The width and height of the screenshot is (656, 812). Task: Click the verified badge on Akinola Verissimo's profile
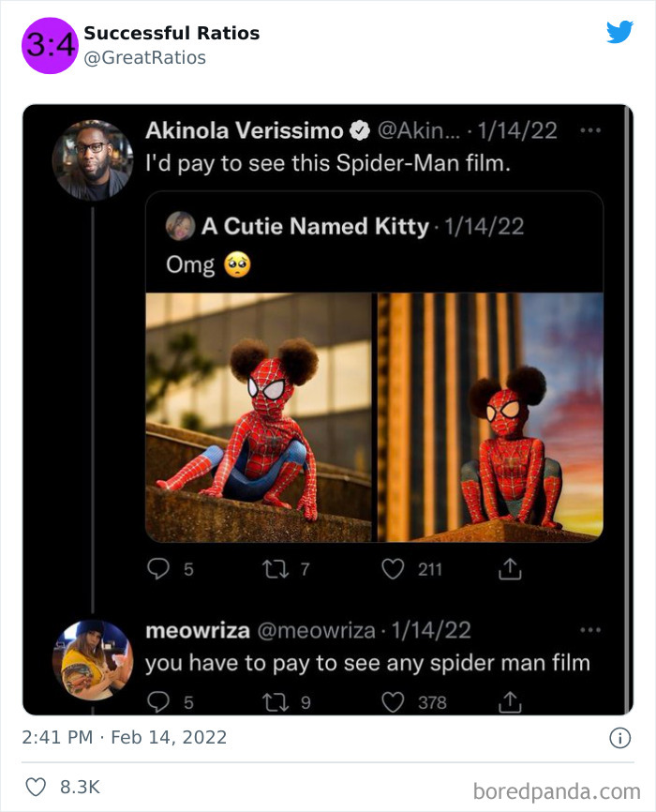coord(359,131)
